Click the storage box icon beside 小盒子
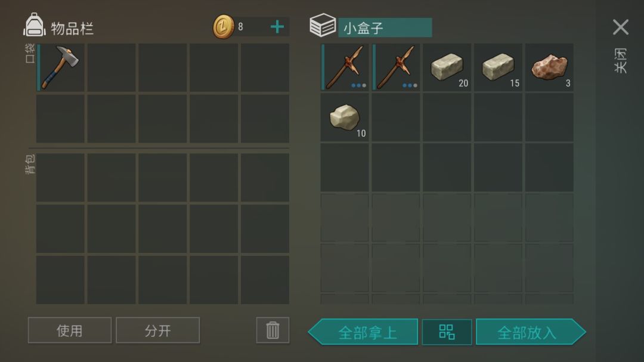Image resolution: width=644 pixels, height=362 pixels. pyautogui.click(x=323, y=25)
